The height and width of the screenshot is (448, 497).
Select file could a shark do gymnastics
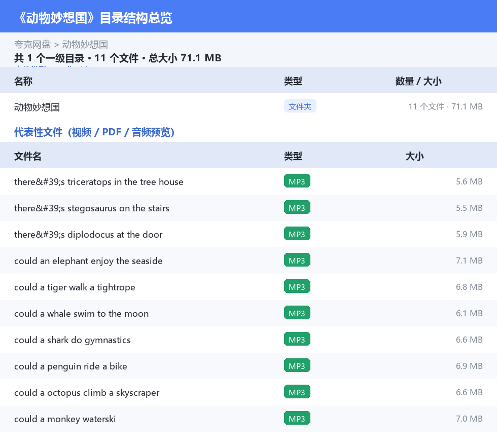click(72, 340)
